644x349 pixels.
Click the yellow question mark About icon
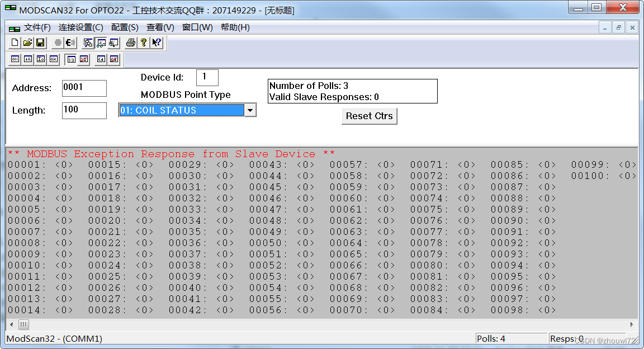(x=143, y=43)
